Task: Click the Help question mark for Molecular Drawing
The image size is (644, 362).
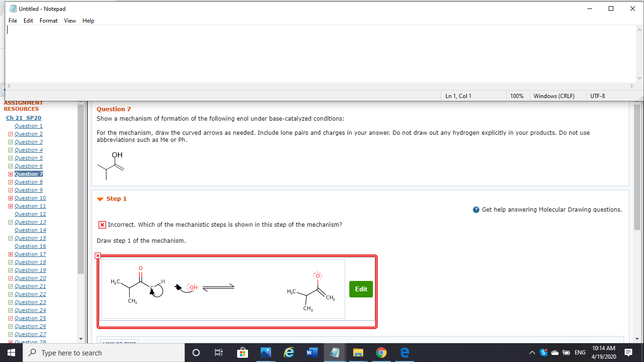Action: (475, 209)
